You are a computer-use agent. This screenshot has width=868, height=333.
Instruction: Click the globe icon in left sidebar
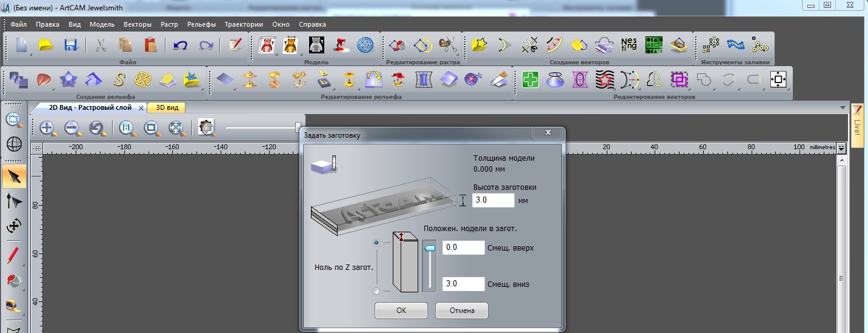pos(14,144)
